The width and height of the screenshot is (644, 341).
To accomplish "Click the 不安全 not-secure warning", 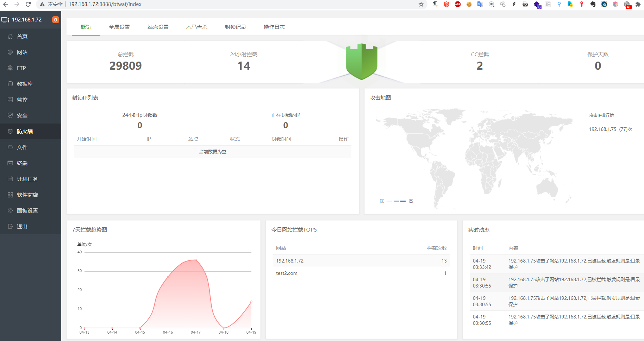I will pos(51,4).
